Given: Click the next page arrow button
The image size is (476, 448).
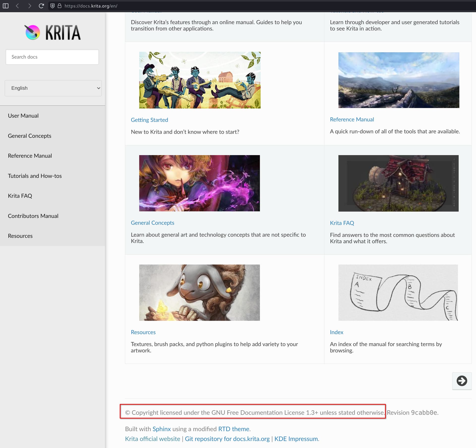Looking at the screenshot, I should click(x=462, y=381).
